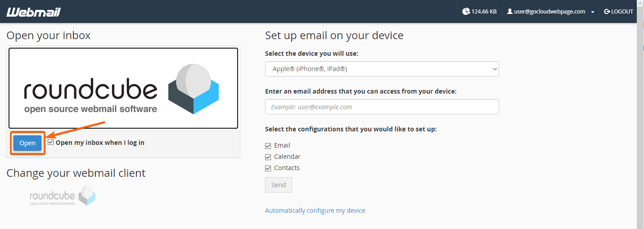Click the logout arrow icon
Screen dimensions: 644x229
[607, 12]
